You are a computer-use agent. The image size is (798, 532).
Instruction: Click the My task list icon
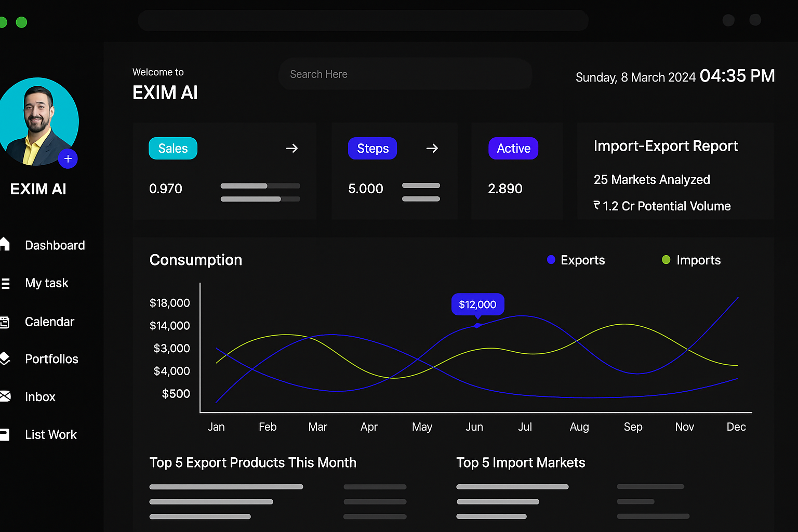coord(5,283)
